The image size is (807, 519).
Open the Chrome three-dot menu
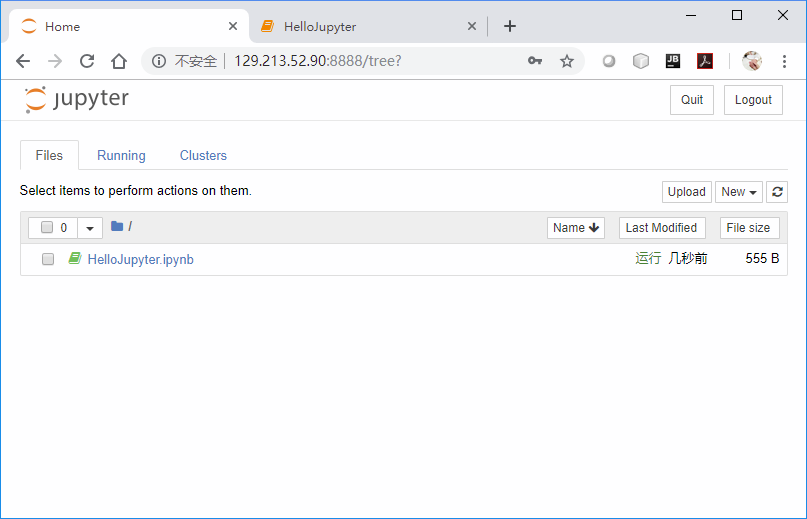784,61
